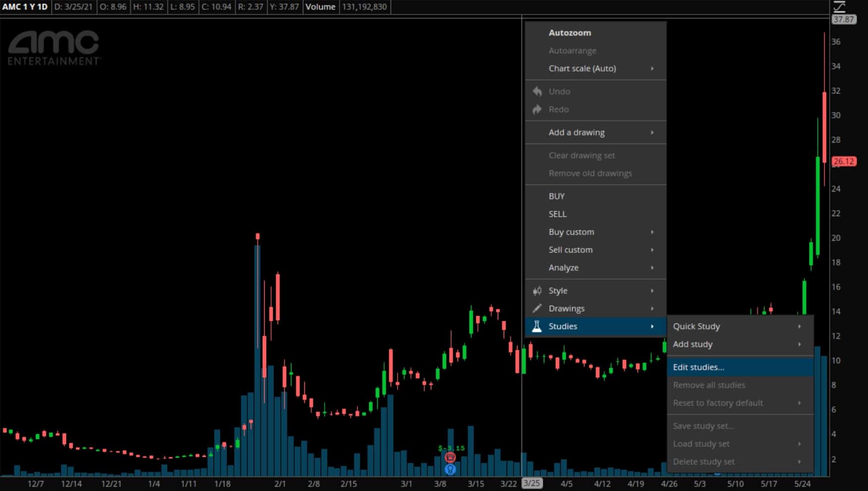868x491 pixels.
Task: Expand arrow beside Analyze
Action: 652,268
